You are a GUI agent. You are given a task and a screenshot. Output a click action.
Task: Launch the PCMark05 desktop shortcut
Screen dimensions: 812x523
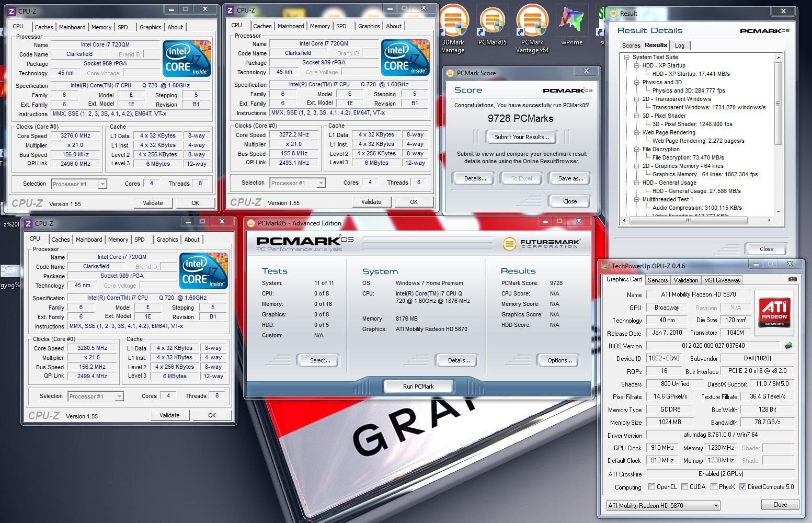tap(492, 26)
